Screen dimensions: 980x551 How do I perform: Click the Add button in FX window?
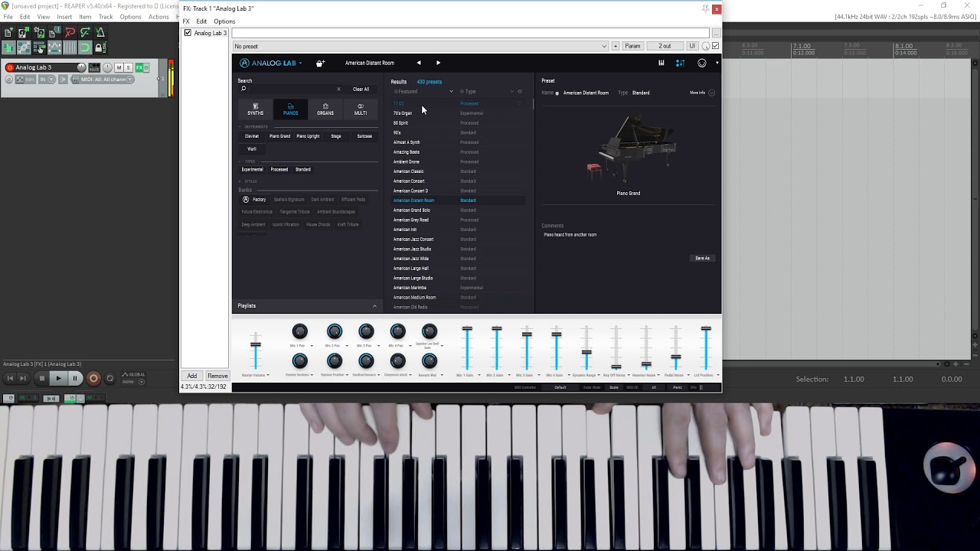tap(192, 376)
